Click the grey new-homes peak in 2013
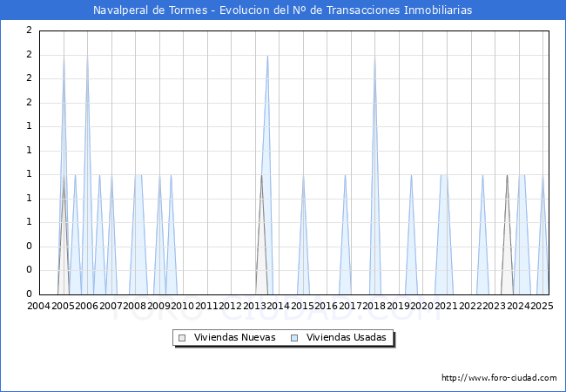 click(x=262, y=234)
